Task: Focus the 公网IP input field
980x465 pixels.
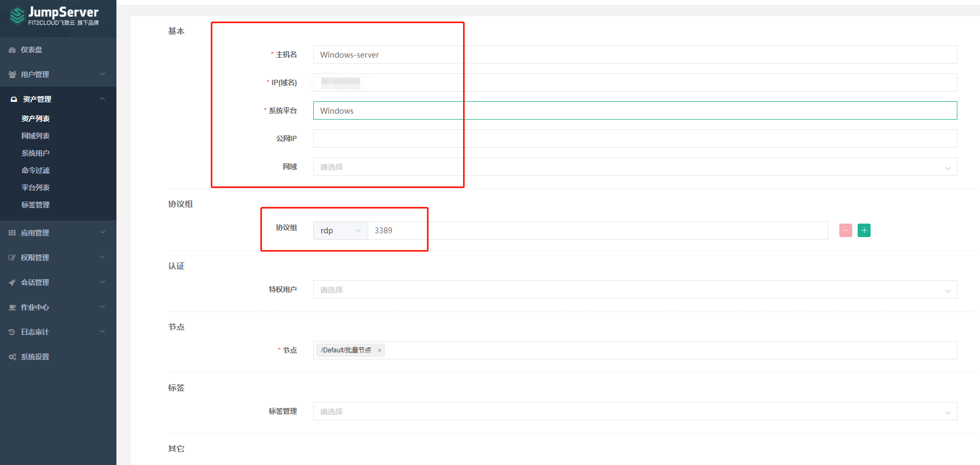Action: 635,138
